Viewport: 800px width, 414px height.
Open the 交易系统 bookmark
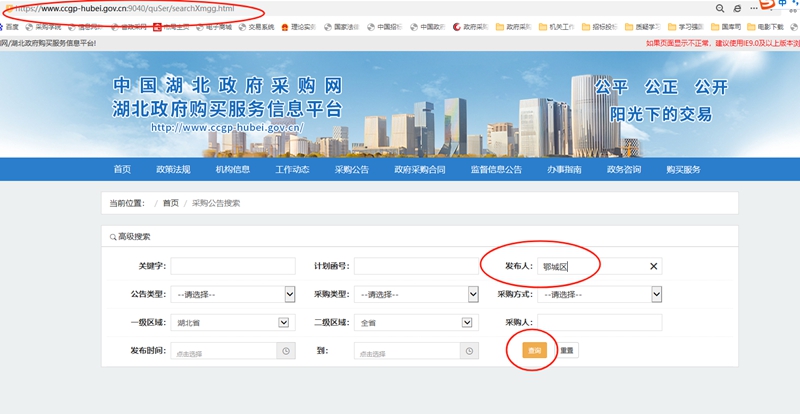pyautogui.click(x=257, y=27)
